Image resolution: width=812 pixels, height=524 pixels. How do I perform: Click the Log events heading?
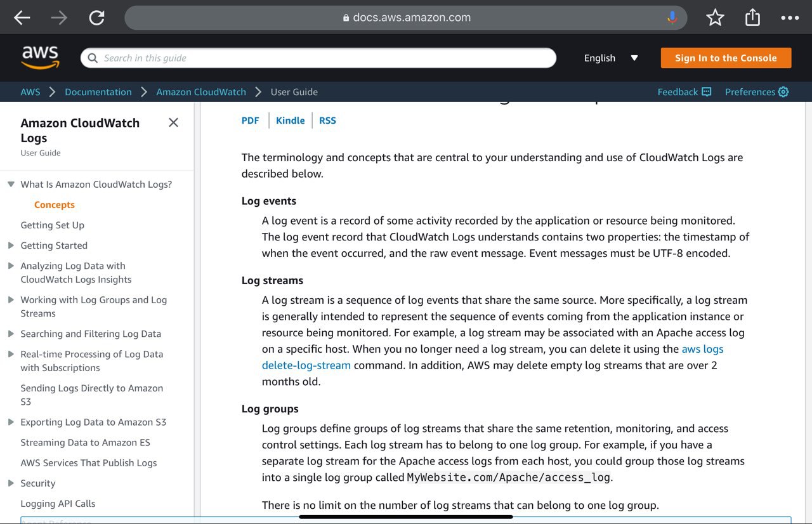(x=269, y=201)
